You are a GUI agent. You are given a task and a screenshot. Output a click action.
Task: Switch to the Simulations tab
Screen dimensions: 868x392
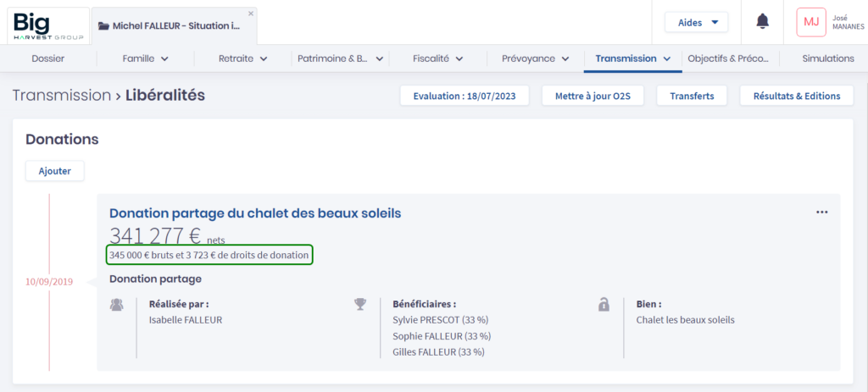pos(828,58)
